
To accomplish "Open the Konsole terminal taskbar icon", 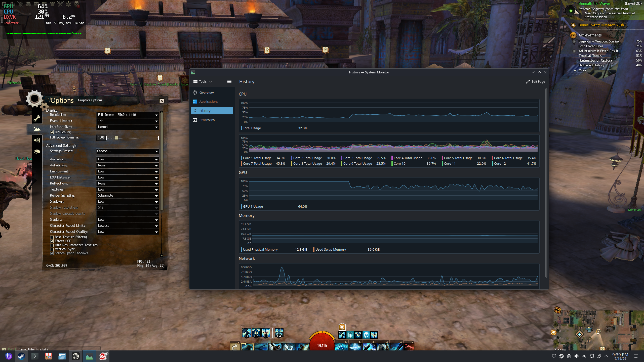I will tap(35, 356).
